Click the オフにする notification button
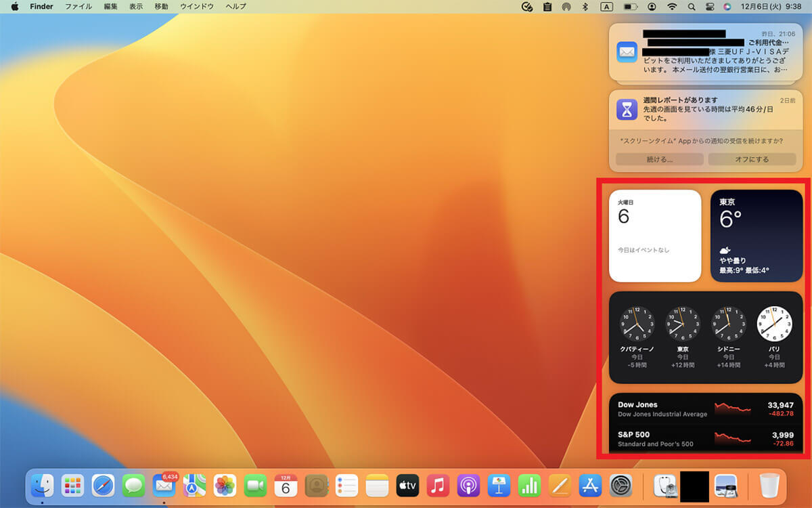This screenshot has height=508, width=812. [x=752, y=159]
